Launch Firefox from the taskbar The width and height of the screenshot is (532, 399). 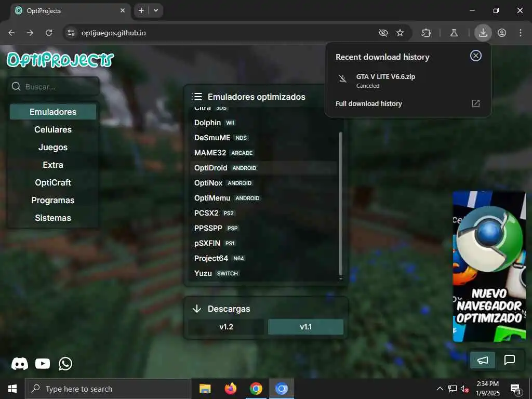(x=230, y=389)
